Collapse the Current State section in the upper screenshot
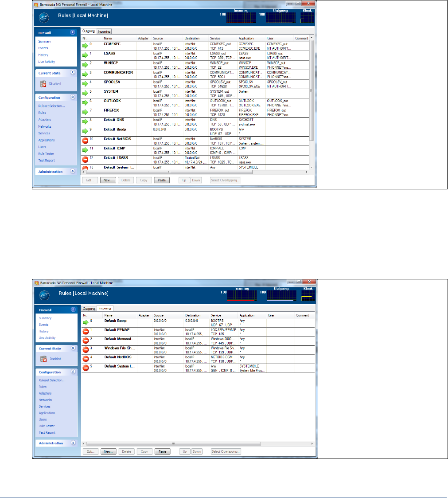448x498 pixels. click(x=73, y=73)
